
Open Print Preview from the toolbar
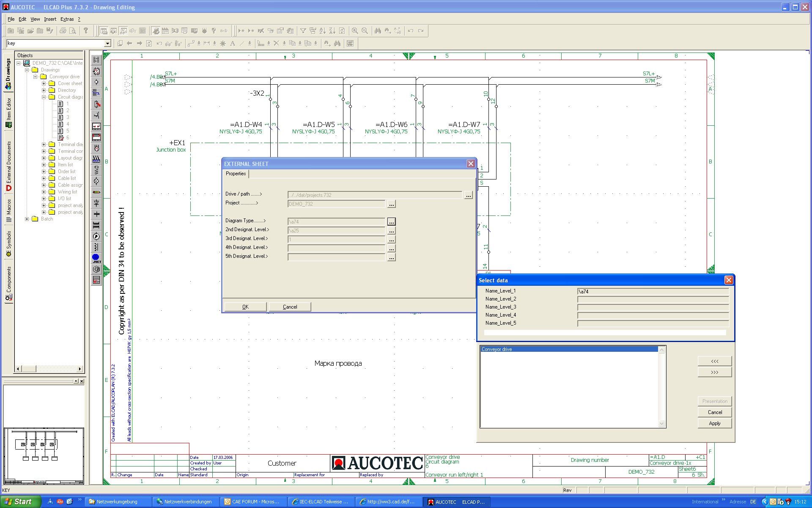click(73, 30)
